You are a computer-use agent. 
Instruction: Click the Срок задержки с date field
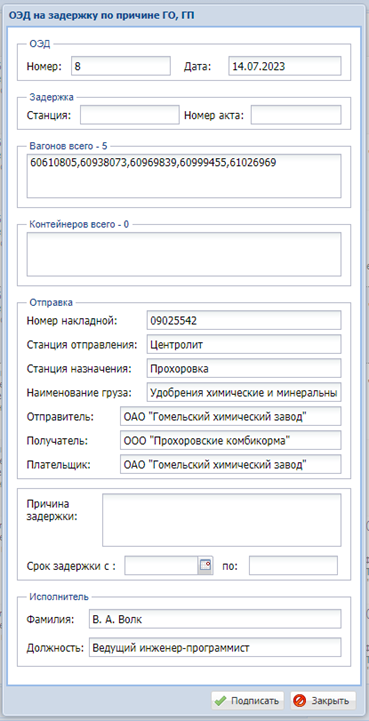(x=161, y=566)
